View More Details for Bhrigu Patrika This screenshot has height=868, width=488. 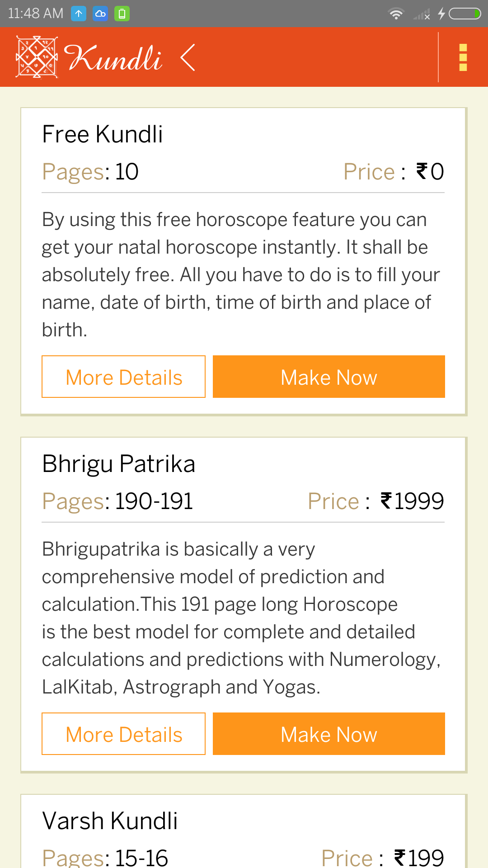[x=123, y=734]
